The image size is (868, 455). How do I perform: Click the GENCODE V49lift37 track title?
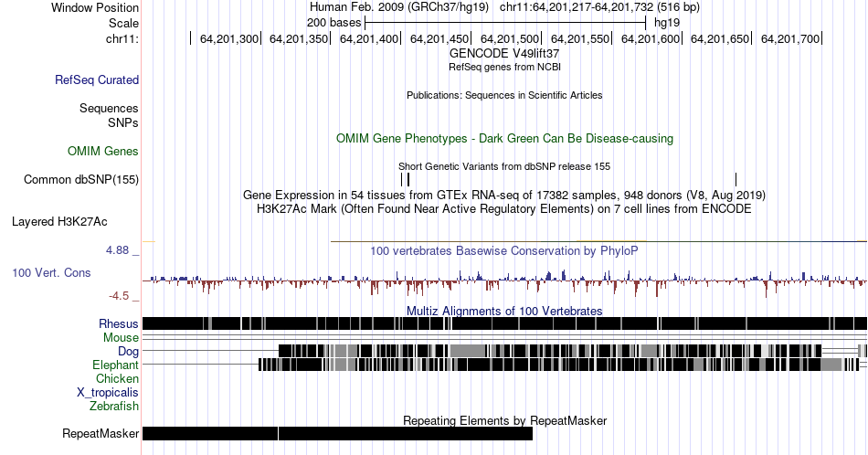504,54
